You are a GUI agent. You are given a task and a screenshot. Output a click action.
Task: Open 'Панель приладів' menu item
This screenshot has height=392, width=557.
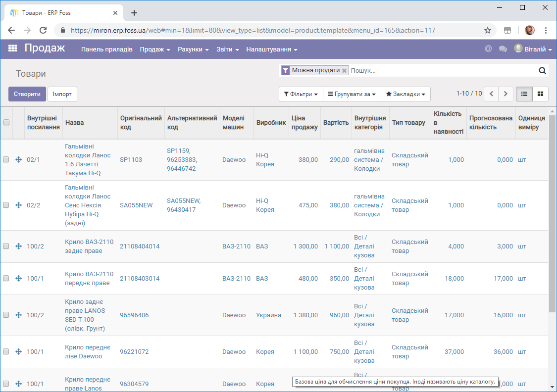point(107,49)
